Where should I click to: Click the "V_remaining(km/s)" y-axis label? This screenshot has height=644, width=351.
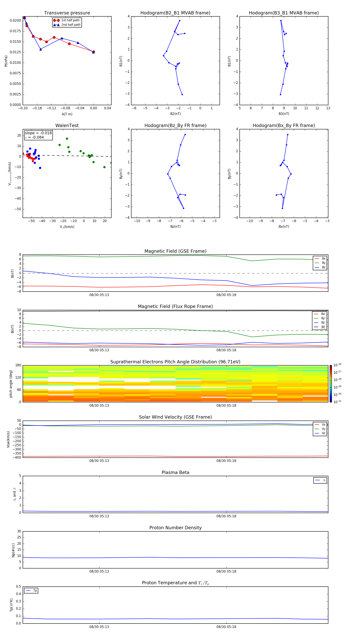click(x=10, y=173)
